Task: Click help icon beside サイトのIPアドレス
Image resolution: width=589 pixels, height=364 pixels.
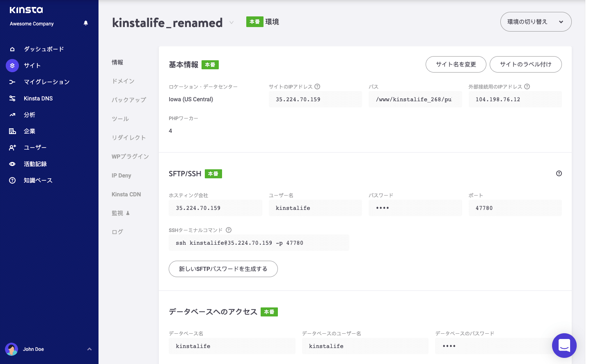Action: point(317,86)
